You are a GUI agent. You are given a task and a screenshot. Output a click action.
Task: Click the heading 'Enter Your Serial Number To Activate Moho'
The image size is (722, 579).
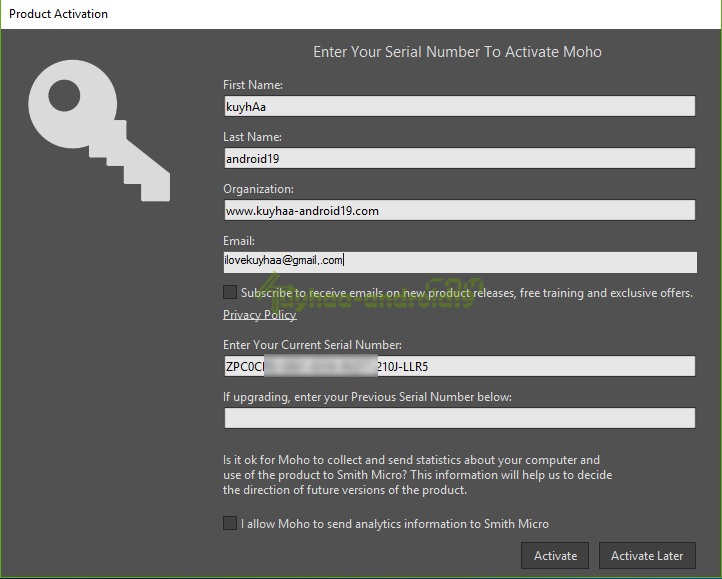(x=457, y=52)
